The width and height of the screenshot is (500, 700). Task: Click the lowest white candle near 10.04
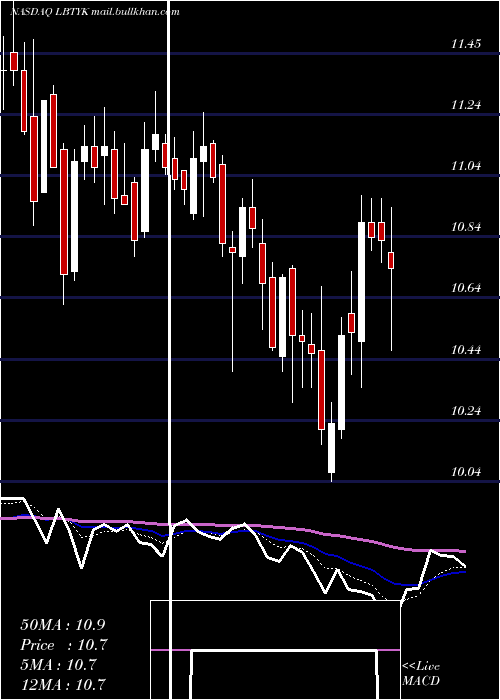(331, 448)
